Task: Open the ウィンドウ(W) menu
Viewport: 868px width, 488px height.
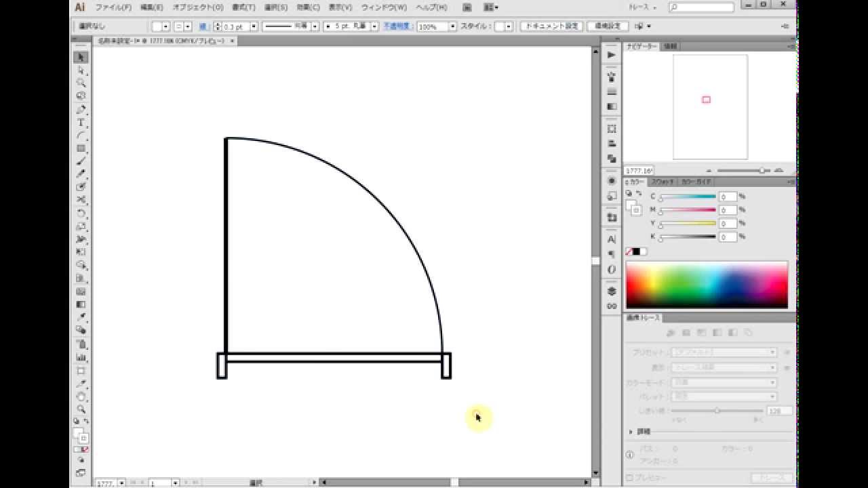Action: (x=384, y=7)
